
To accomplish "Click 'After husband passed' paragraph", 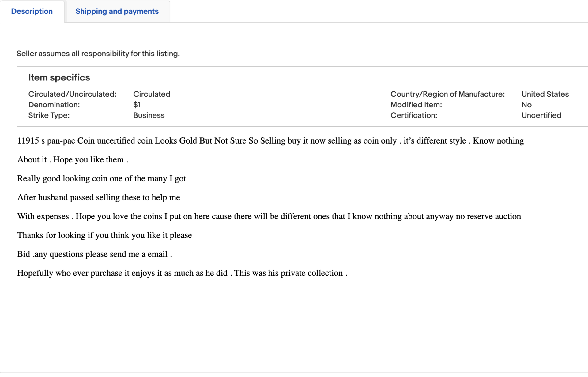I will pos(98,197).
